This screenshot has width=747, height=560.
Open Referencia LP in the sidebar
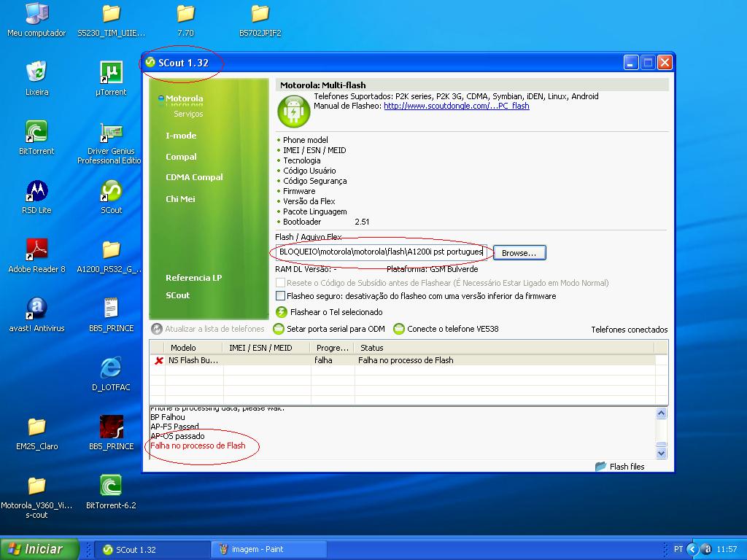[193, 278]
